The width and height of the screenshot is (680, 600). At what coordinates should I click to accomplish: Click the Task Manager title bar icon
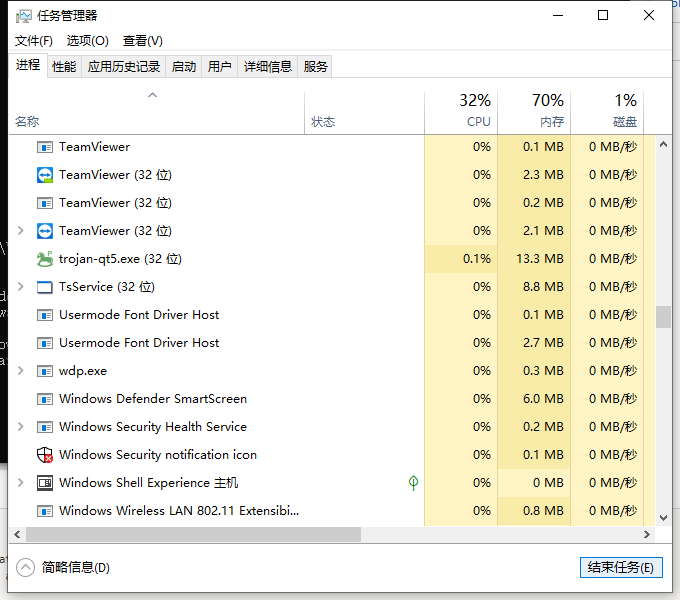click(23, 16)
